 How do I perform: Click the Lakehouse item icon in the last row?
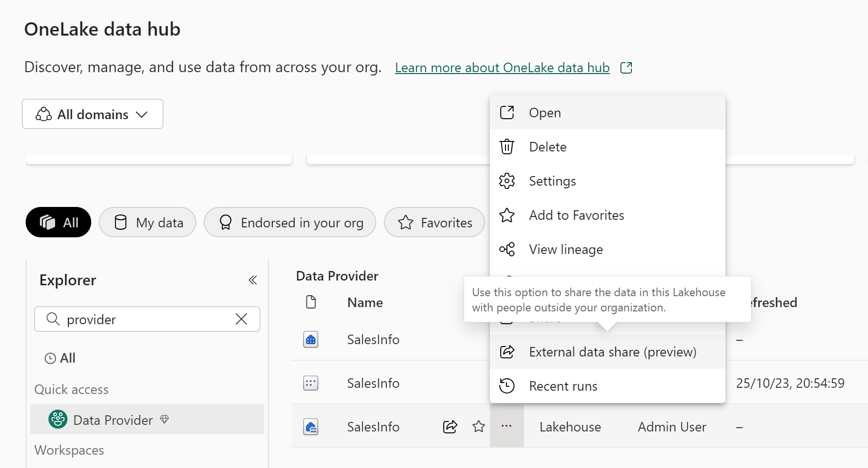click(x=311, y=427)
